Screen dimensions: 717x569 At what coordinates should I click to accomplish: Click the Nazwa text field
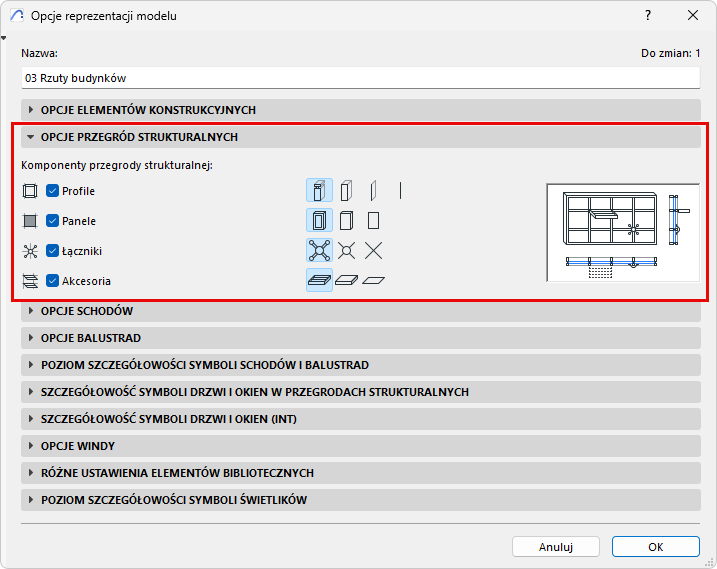pyautogui.click(x=360, y=78)
